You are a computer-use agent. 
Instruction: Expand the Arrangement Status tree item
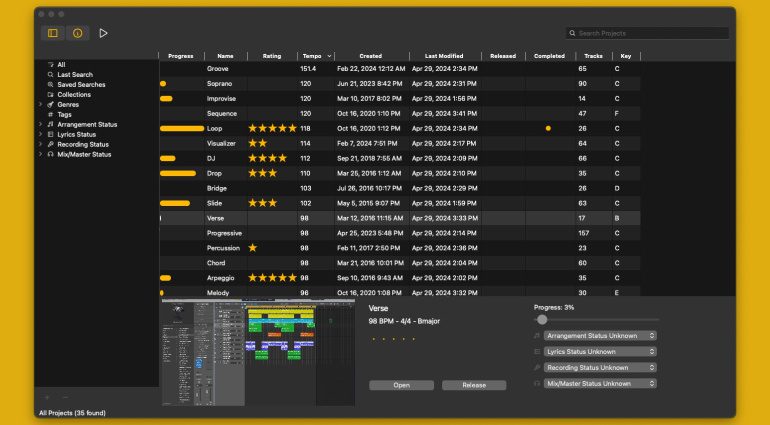(40, 124)
